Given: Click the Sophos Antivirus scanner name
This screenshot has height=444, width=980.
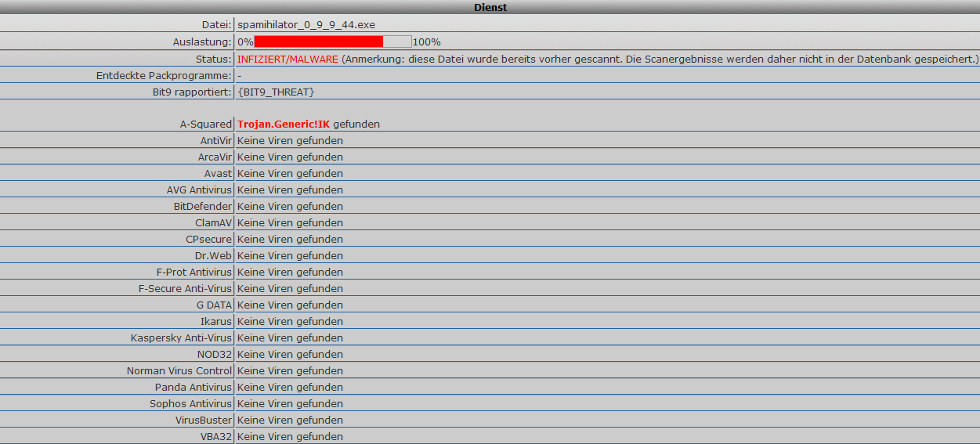Looking at the screenshot, I should coord(191,403).
